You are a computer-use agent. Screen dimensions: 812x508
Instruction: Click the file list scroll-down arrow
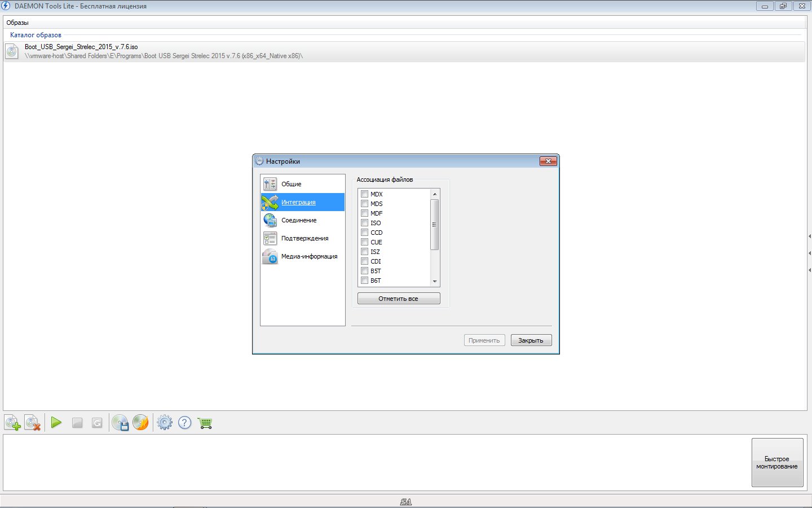click(435, 281)
